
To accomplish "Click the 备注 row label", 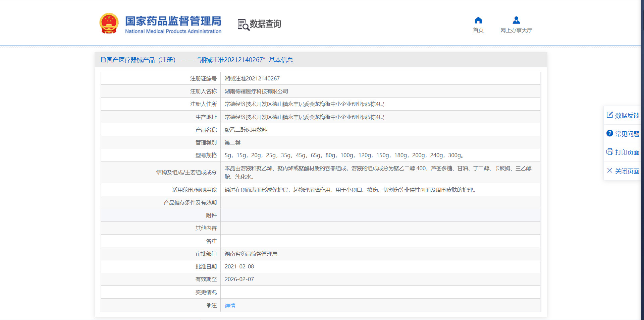I will click(212, 241).
